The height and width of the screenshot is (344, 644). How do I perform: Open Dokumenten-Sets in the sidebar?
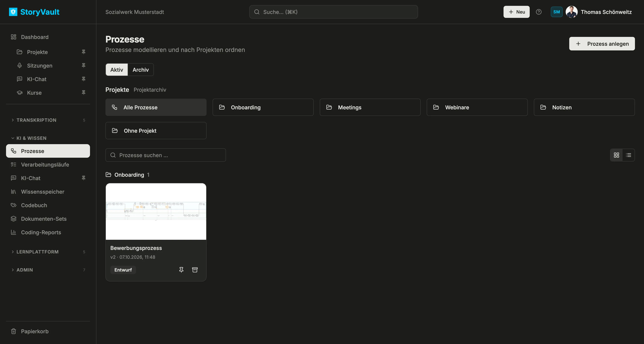pos(48,219)
